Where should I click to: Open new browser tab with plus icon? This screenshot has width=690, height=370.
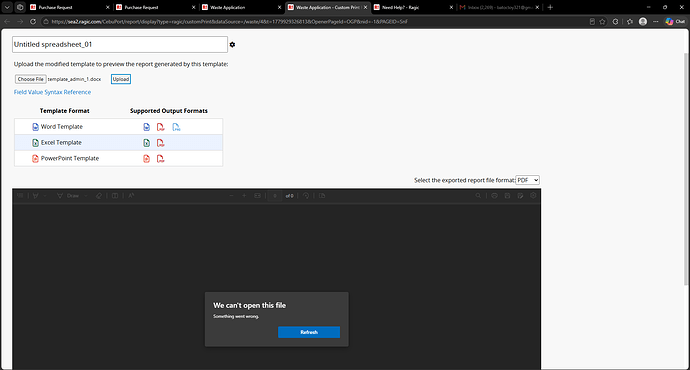pyautogui.click(x=550, y=7)
